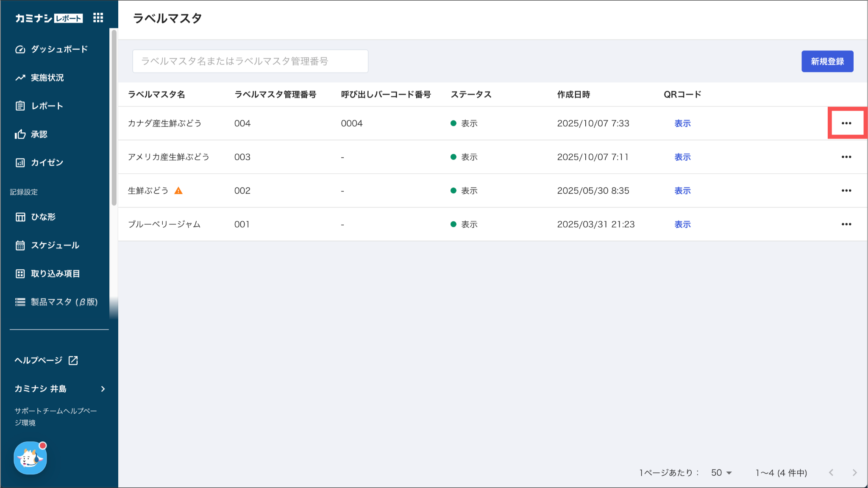Open more options for カナダ産生鮮ぶどう row

tap(846, 123)
